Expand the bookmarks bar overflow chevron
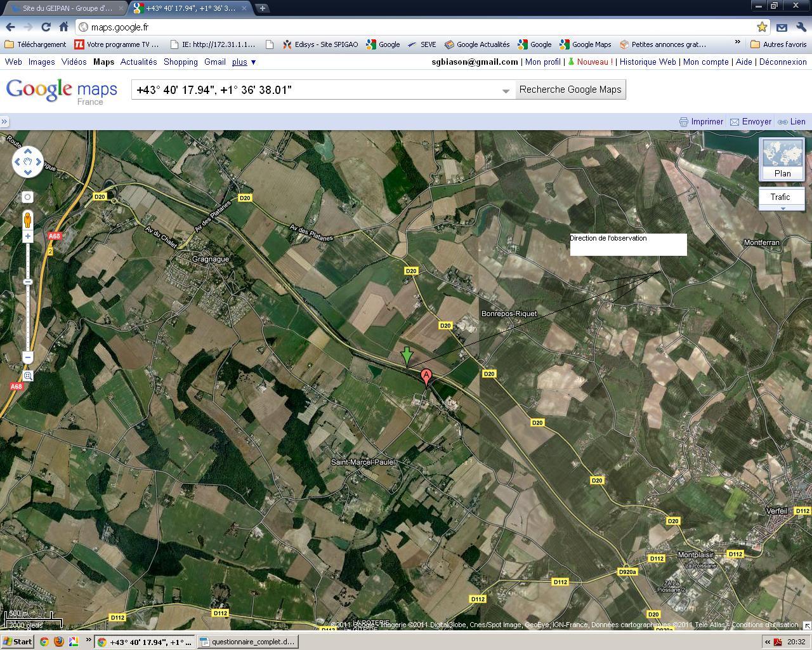Screen dimensions: 812x650 pos(737,43)
